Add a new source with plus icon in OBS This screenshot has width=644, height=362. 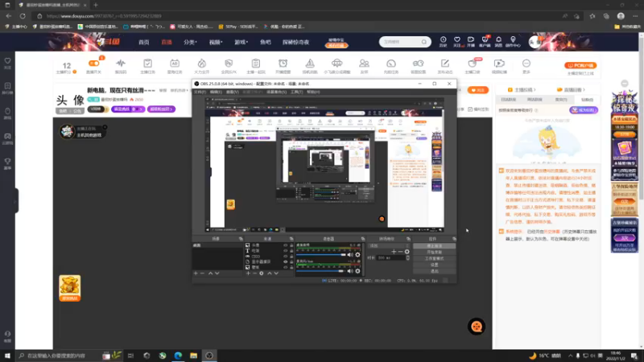tap(248, 274)
